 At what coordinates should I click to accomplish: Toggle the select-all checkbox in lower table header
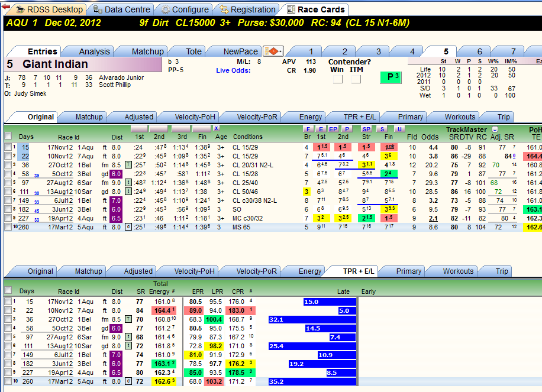click(x=8, y=290)
